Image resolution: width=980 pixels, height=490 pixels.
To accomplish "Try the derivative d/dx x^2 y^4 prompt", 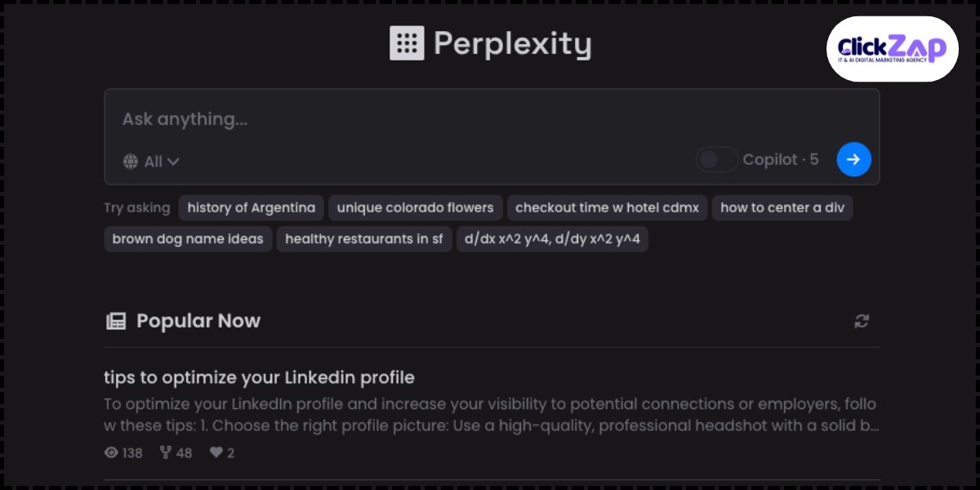I will click(x=552, y=238).
